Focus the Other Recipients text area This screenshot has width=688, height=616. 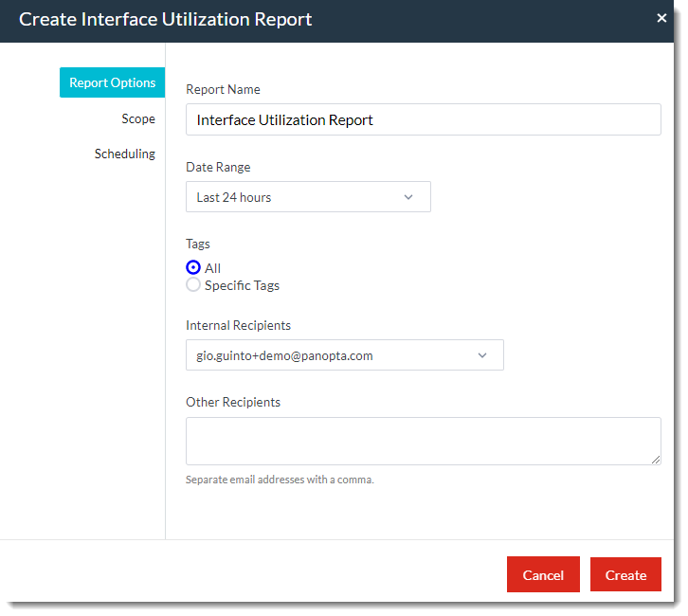pyautogui.click(x=423, y=441)
